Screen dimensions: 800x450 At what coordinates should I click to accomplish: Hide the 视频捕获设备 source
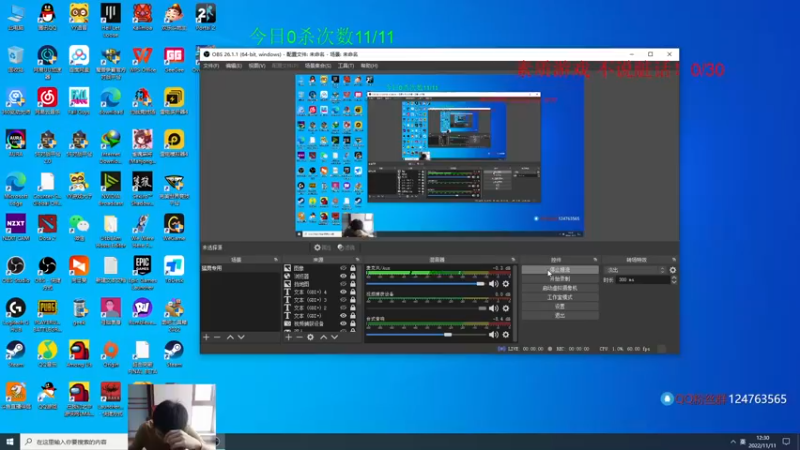point(343,323)
